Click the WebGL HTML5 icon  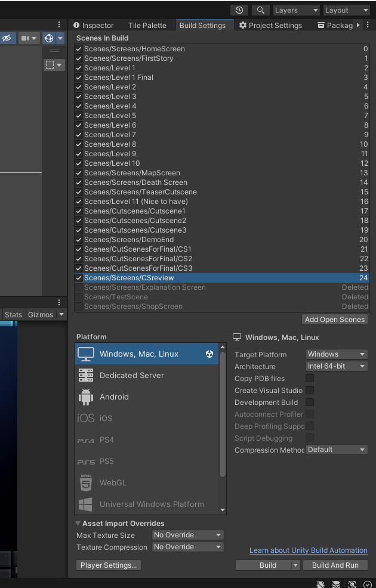point(86,482)
